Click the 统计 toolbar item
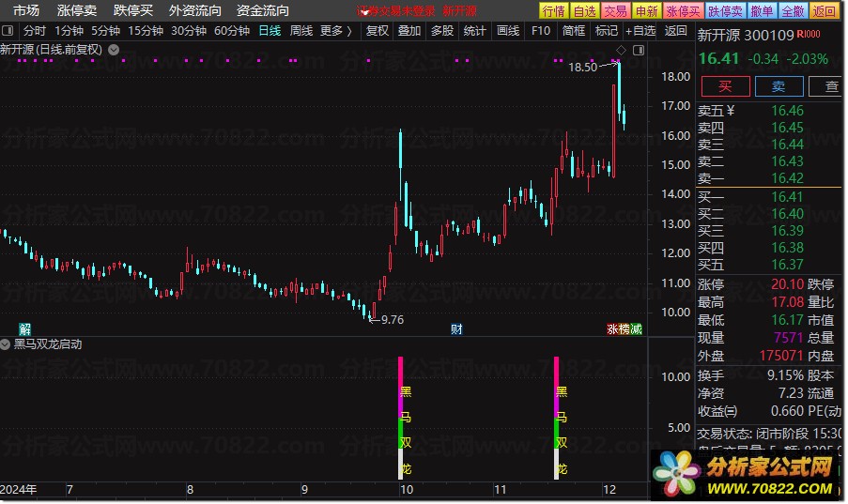 pos(475,31)
